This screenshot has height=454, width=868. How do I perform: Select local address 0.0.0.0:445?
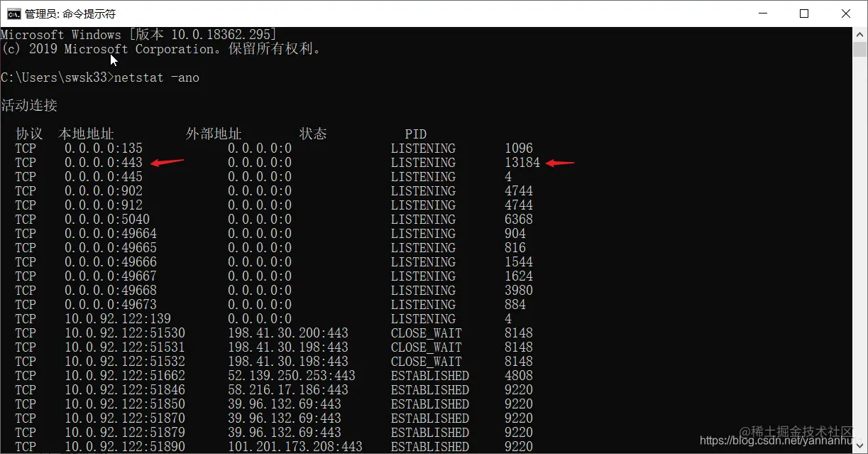pos(104,177)
